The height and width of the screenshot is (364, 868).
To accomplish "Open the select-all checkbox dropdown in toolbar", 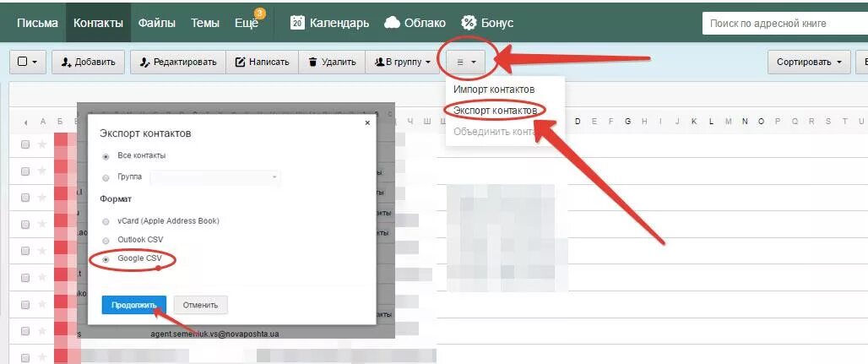I will [x=28, y=62].
